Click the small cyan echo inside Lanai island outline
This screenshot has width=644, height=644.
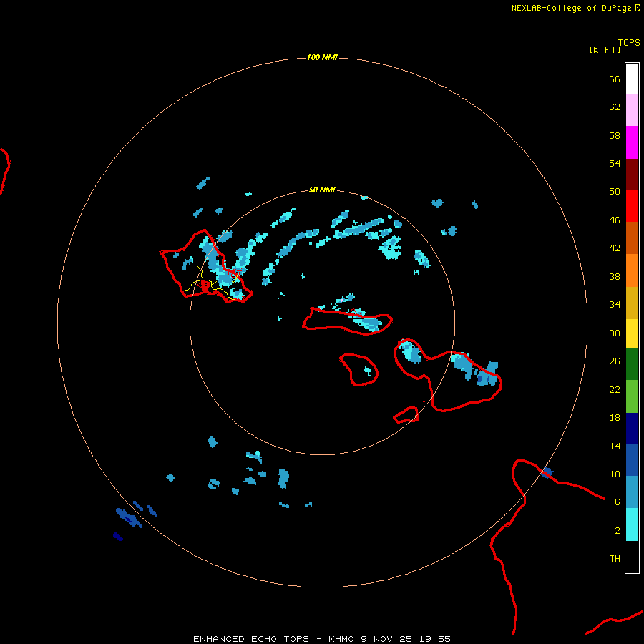coord(367,371)
